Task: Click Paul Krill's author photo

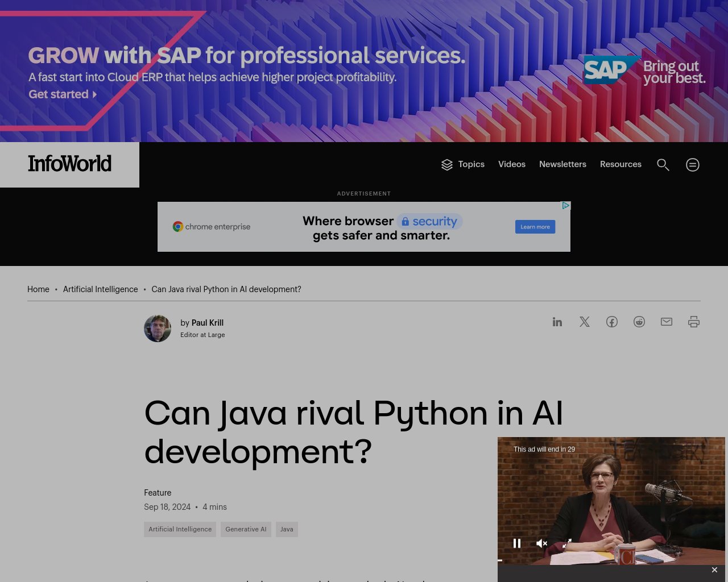Action: (158, 329)
